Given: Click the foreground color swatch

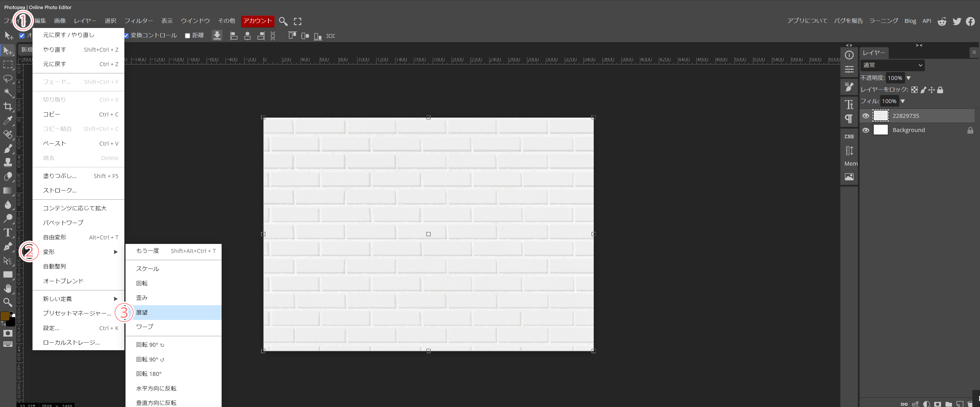Looking at the screenshot, I should [x=5, y=316].
